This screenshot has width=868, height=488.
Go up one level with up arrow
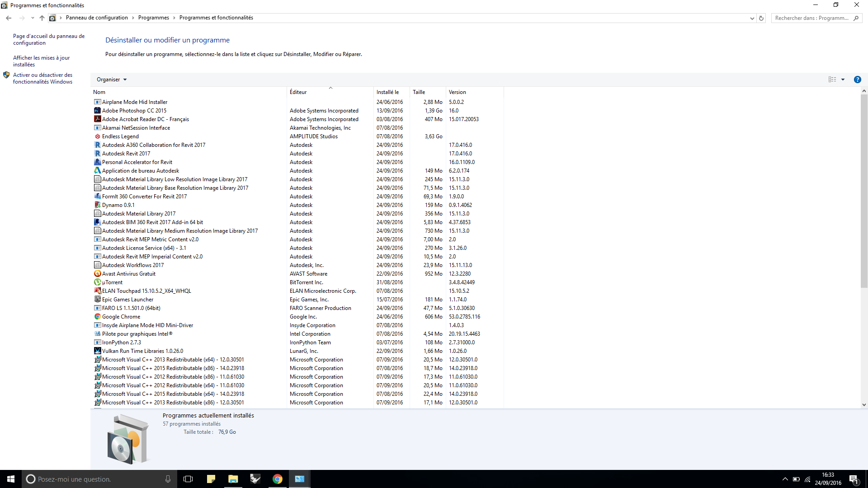point(42,18)
